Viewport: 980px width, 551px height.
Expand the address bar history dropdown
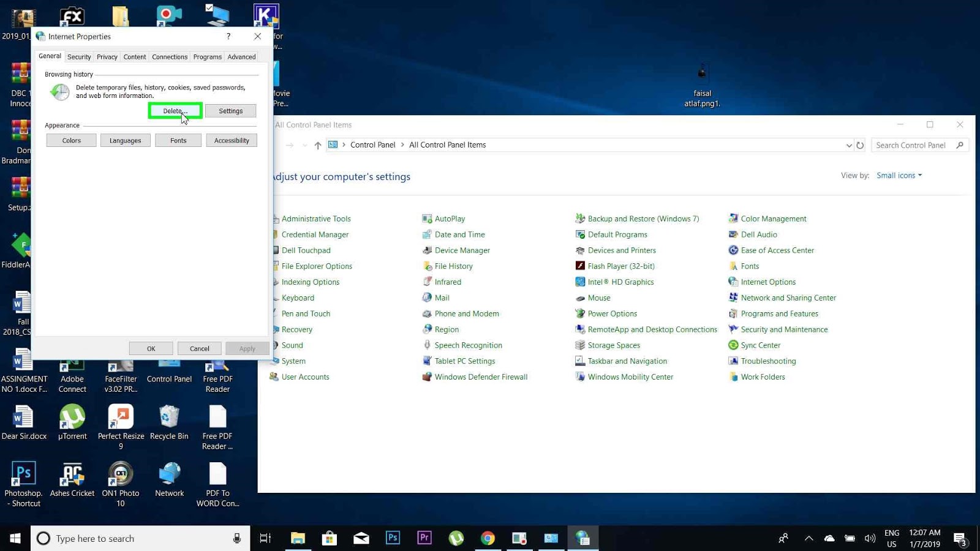point(849,145)
